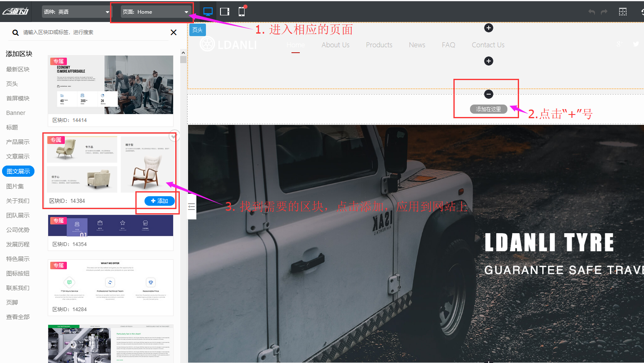
Task: Click the block list scrollbar up arrow
Action: [183, 53]
